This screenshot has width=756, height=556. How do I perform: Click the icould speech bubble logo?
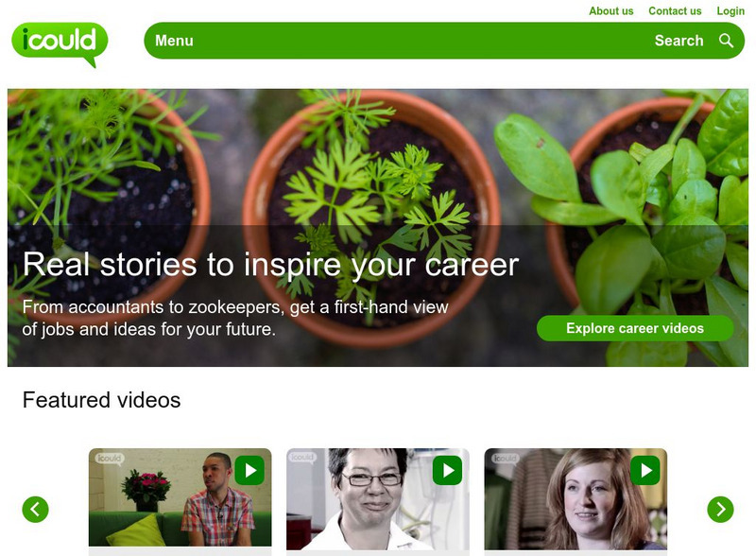pos(60,44)
